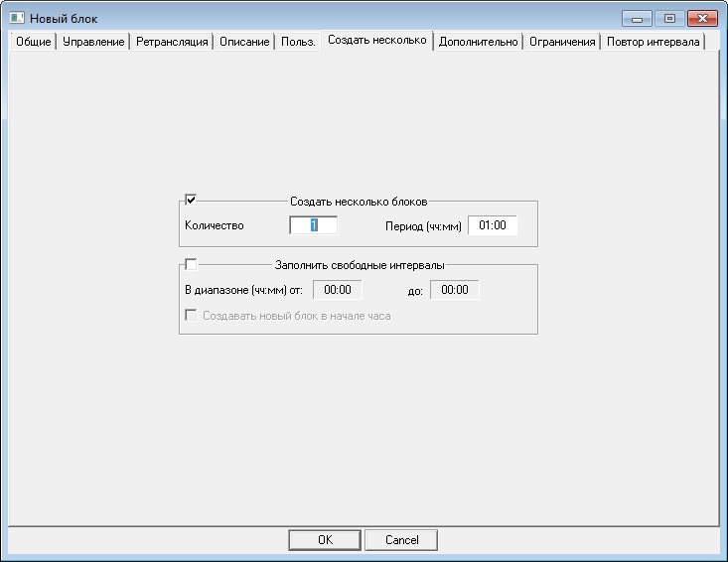Maximize the Новый блок window
This screenshot has width=728, height=562.
tap(668, 18)
